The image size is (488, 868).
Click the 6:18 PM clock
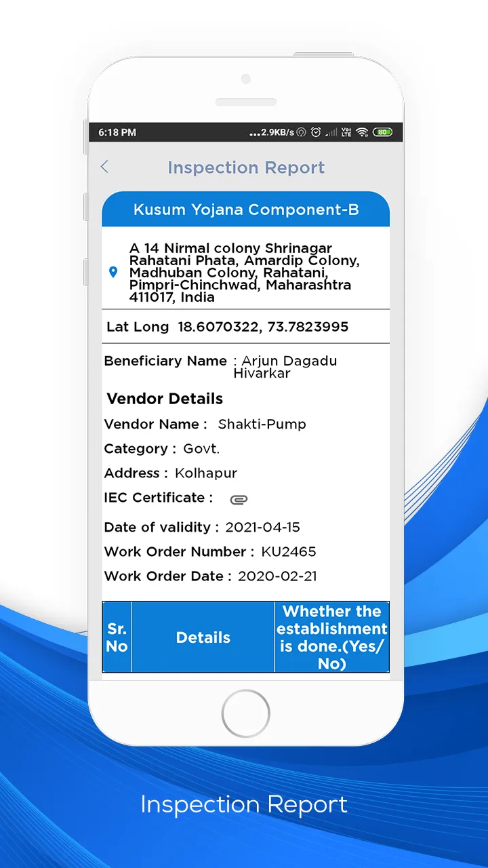click(x=117, y=132)
